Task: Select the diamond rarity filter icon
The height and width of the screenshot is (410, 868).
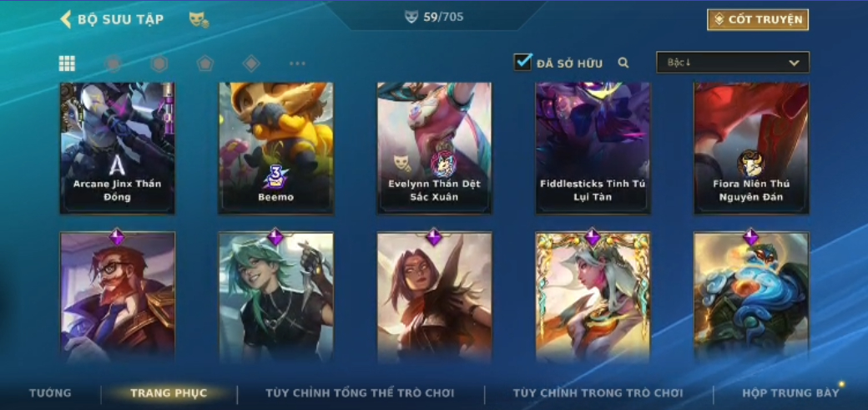Action: (x=251, y=63)
